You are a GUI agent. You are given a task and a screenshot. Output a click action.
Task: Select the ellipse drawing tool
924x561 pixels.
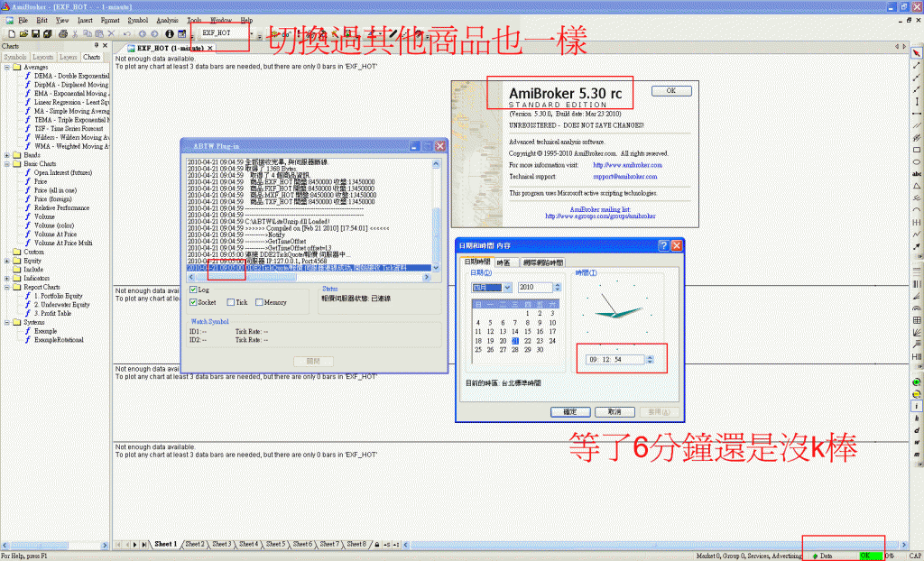pyautogui.click(x=917, y=161)
